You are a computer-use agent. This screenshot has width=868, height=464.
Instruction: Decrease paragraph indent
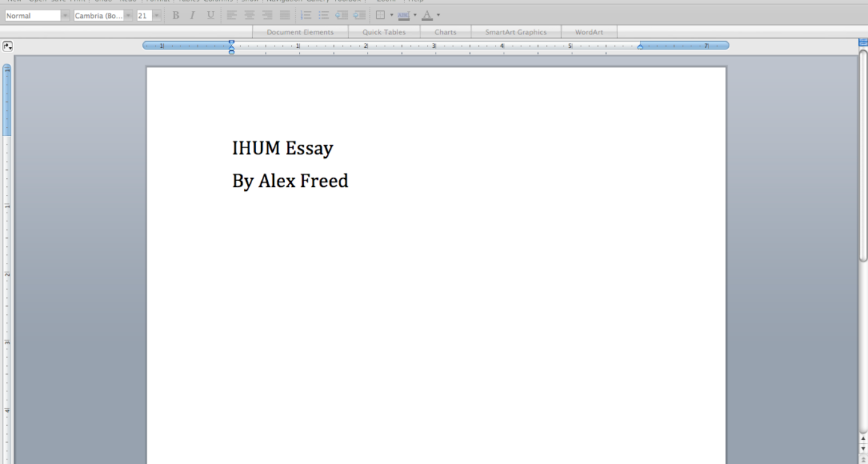pos(341,15)
